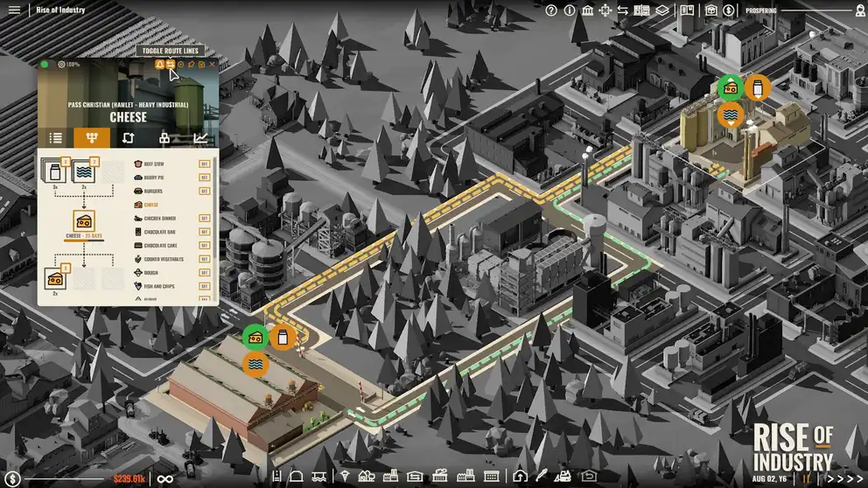Click the orange water icon over the warehouse

[x=255, y=364]
